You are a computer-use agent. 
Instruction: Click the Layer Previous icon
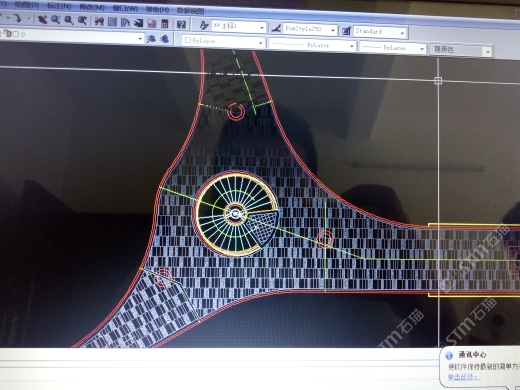(x=164, y=39)
